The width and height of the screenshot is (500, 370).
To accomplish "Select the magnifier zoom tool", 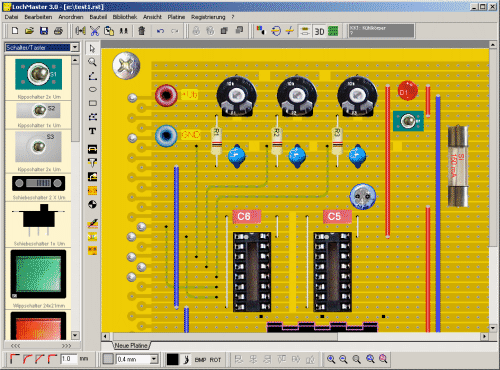I will pos(92,62).
